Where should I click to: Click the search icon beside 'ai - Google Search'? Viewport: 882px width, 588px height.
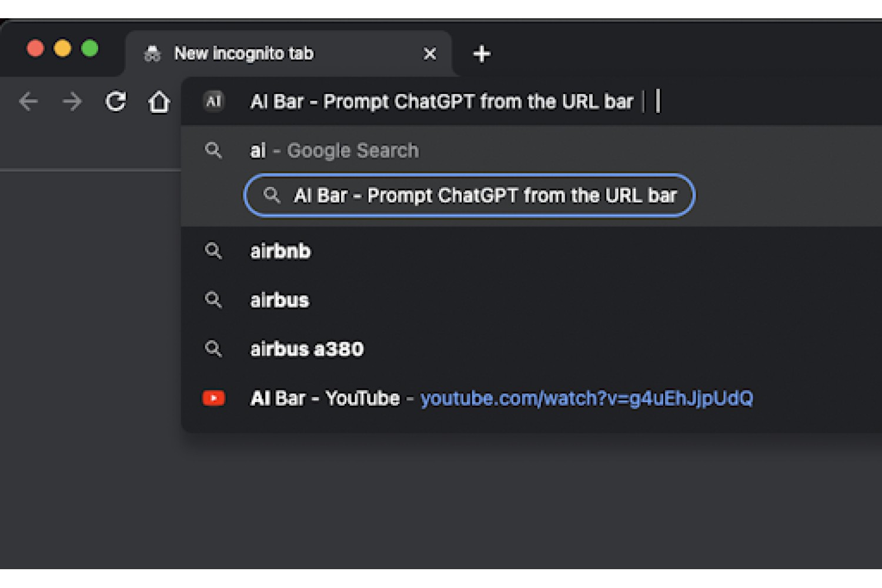(x=213, y=151)
